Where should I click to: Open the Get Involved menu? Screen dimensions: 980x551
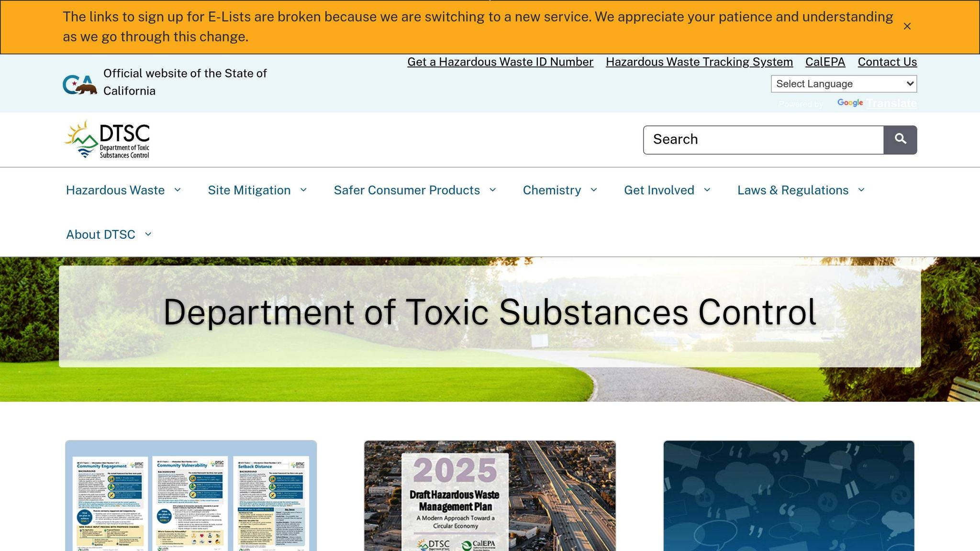[x=659, y=190]
